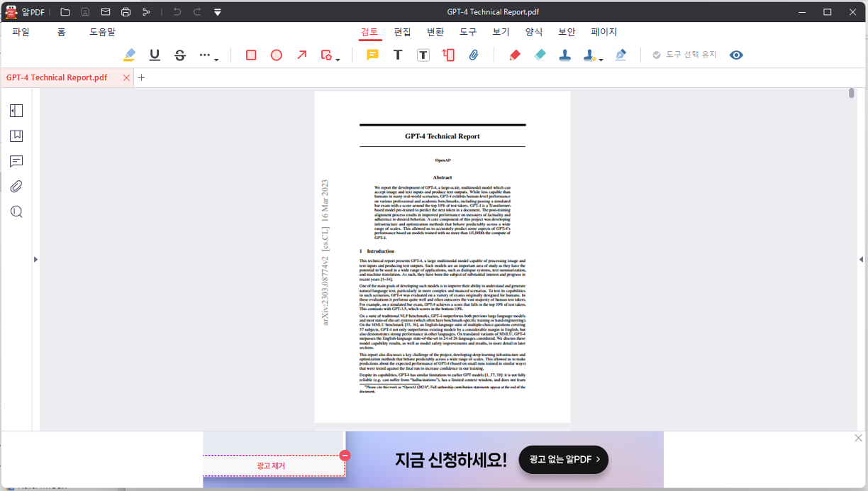Select the ellipse shape tool
The height and width of the screenshot is (491, 868).
[x=277, y=55]
